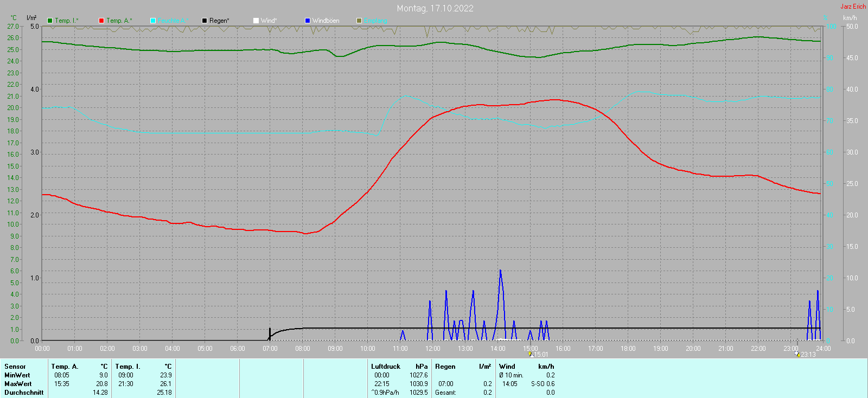The image size is (868, 398).
Task: Select the 'Feuchte A.*' legend label
Action: pos(174,21)
